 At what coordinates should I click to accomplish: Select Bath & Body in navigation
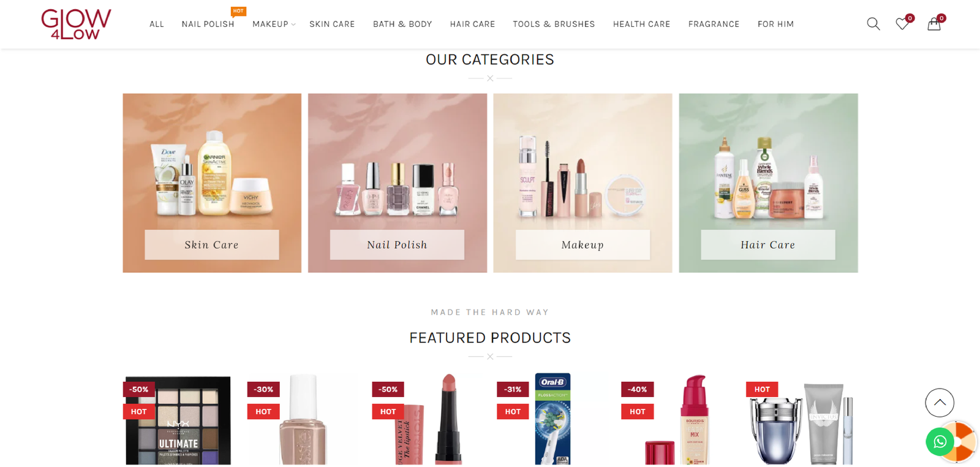pos(402,24)
